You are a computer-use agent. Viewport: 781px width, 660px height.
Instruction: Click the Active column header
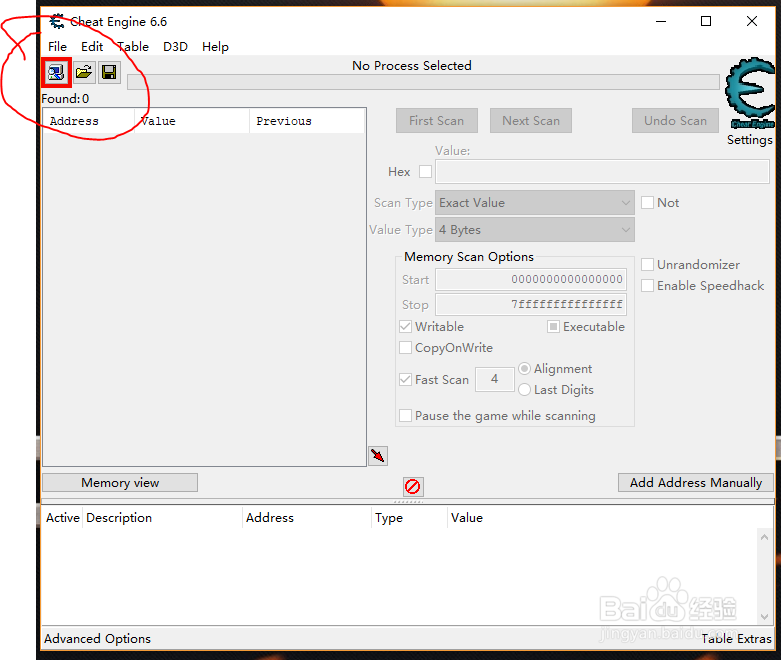tap(62, 518)
